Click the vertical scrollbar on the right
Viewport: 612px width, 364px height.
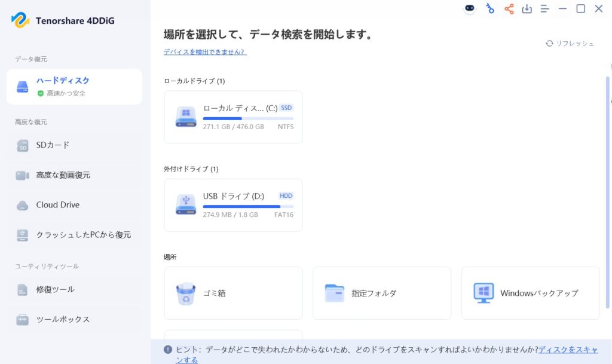pos(607,192)
